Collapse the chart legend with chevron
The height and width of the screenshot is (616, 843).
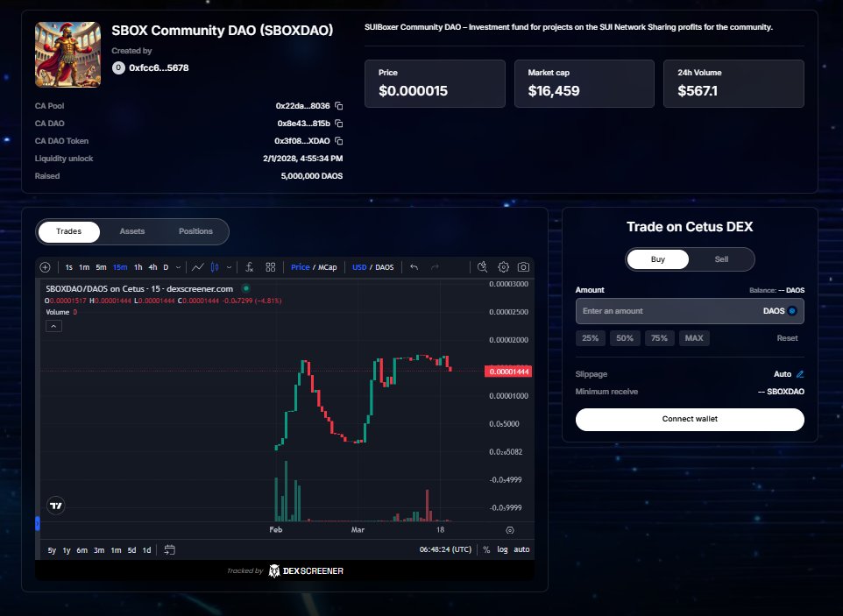[x=53, y=326]
